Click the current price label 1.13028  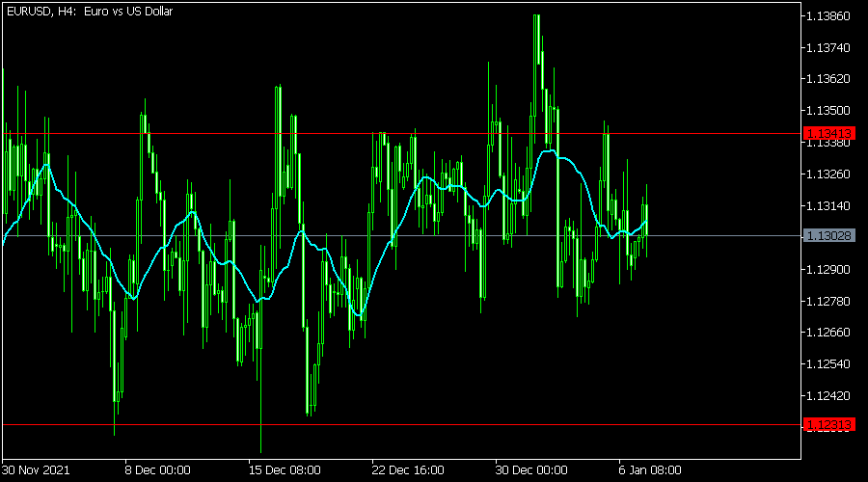click(828, 236)
